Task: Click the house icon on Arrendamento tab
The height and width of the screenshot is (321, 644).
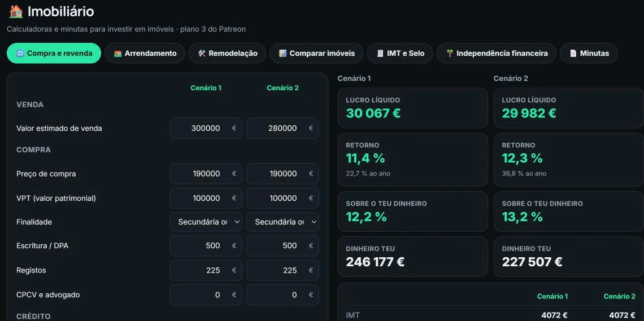Action: pos(118,53)
